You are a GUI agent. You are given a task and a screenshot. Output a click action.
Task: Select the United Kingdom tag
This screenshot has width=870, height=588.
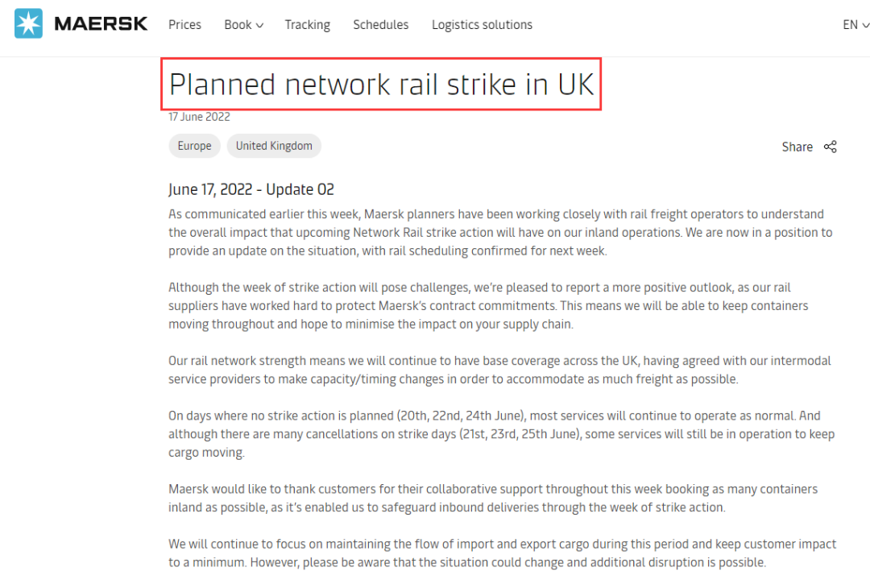[274, 146]
